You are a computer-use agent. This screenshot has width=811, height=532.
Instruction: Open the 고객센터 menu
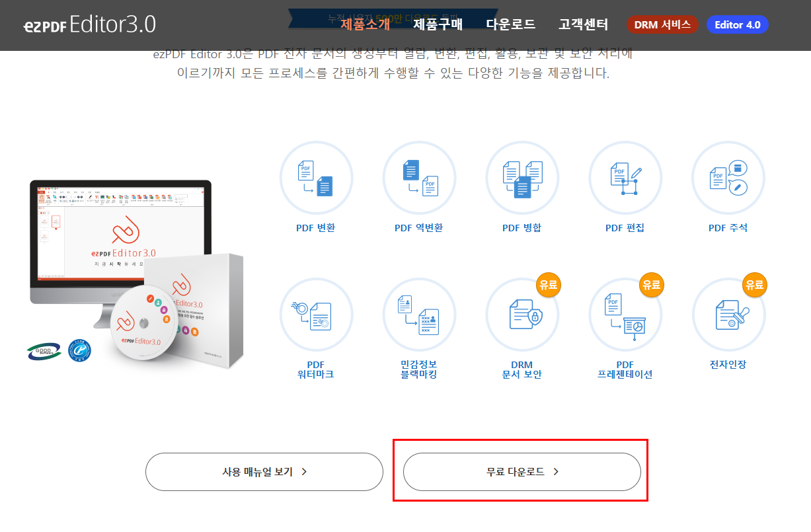pyautogui.click(x=583, y=25)
